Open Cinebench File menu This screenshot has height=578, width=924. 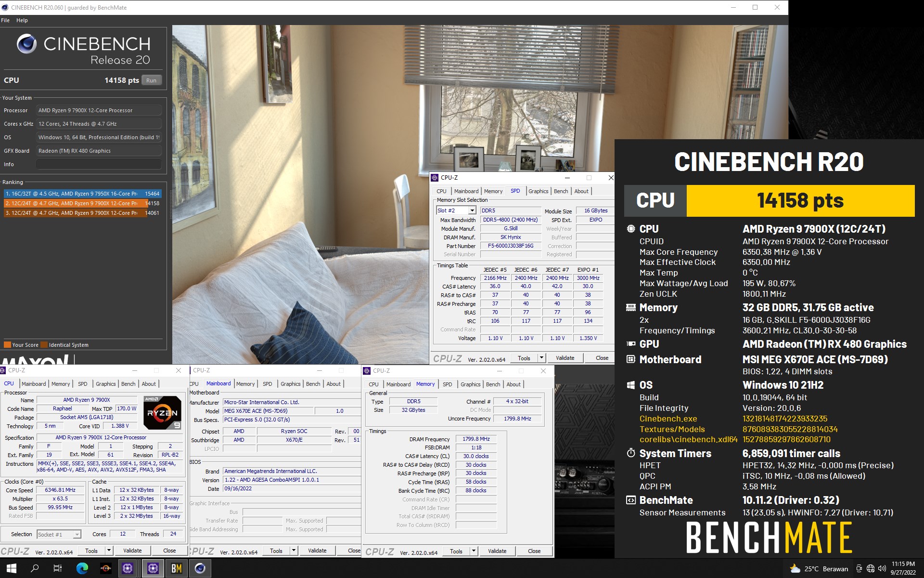tap(6, 20)
